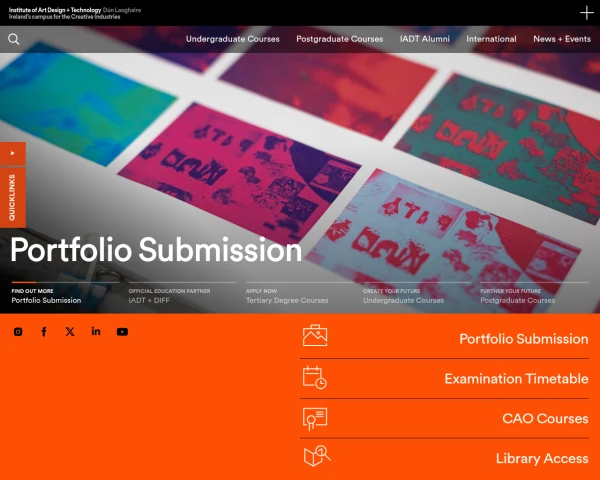Click the large Portfolio Submission hero heading

[156, 250]
